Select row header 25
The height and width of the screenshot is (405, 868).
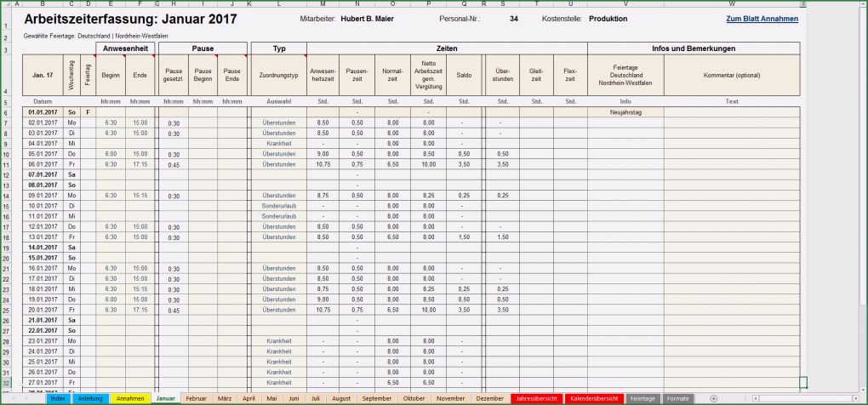[5, 310]
